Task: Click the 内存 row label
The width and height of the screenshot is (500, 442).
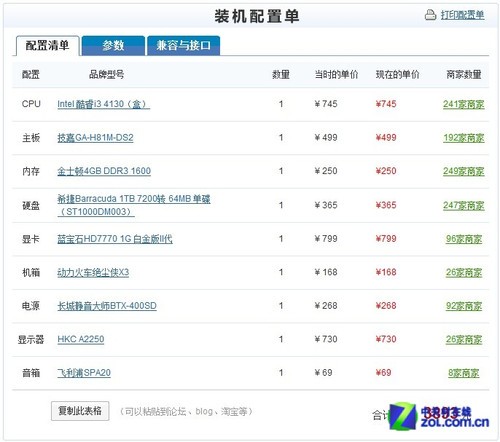Action: tap(31, 171)
